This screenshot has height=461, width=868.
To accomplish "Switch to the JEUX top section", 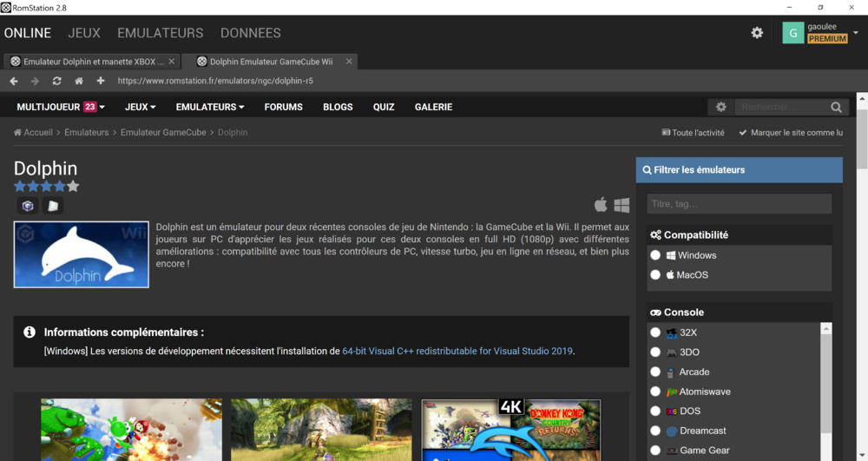I will tap(84, 33).
